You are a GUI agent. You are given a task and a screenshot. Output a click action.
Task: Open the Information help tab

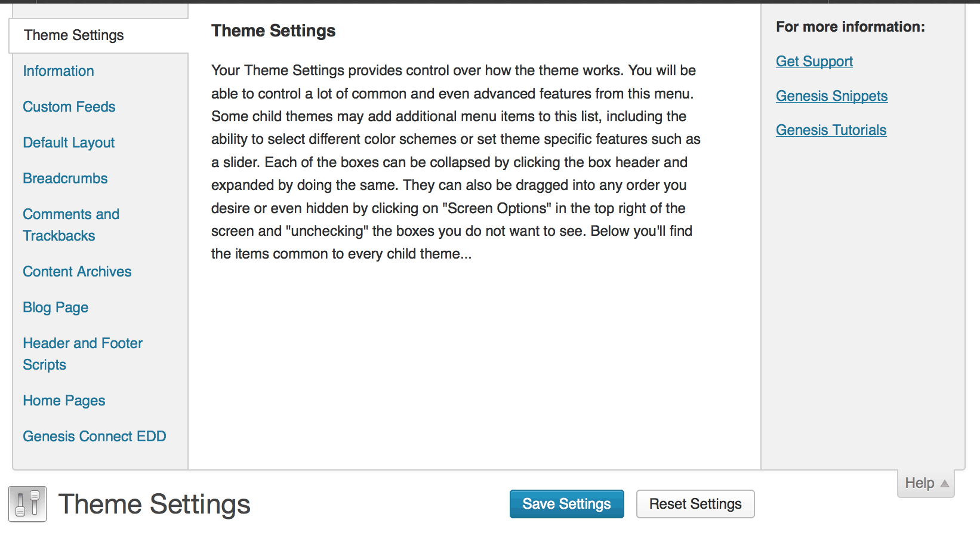(x=58, y=71)
